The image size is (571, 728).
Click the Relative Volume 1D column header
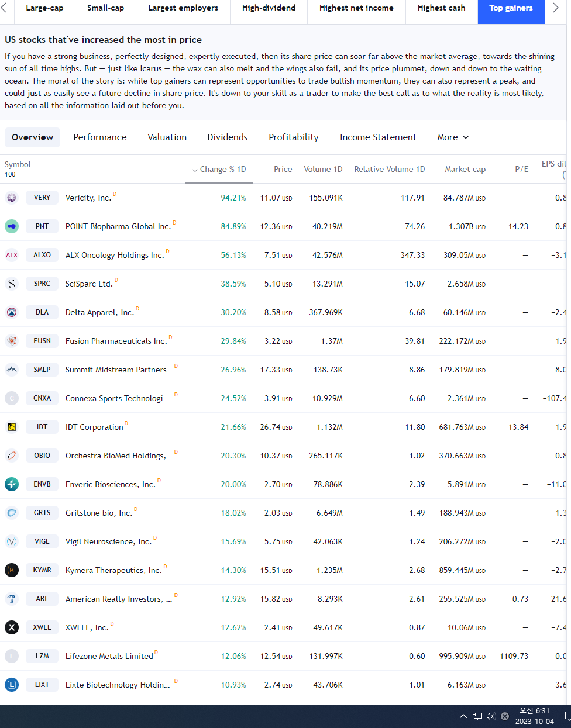pos(390,169)
